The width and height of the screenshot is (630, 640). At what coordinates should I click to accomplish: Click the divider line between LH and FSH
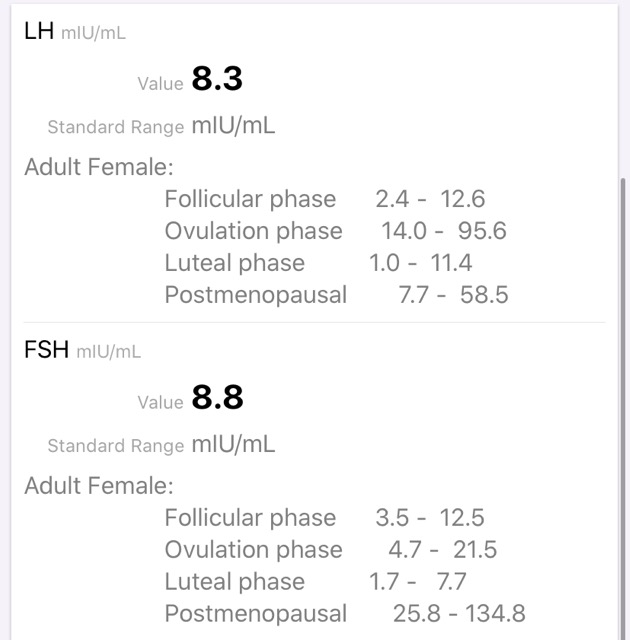pos(314,322)
